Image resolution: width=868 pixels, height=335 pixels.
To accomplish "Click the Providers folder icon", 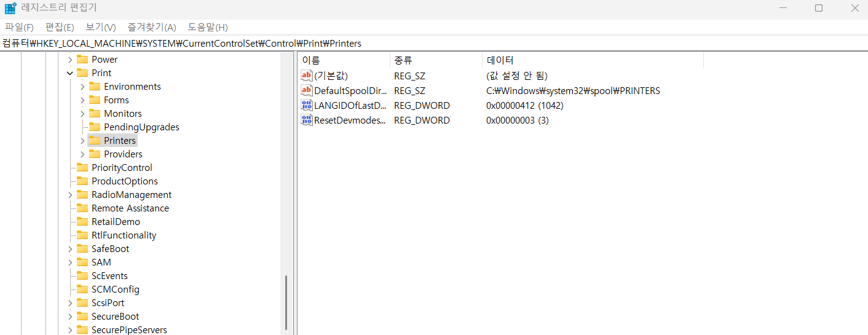I will click(95, 154).
